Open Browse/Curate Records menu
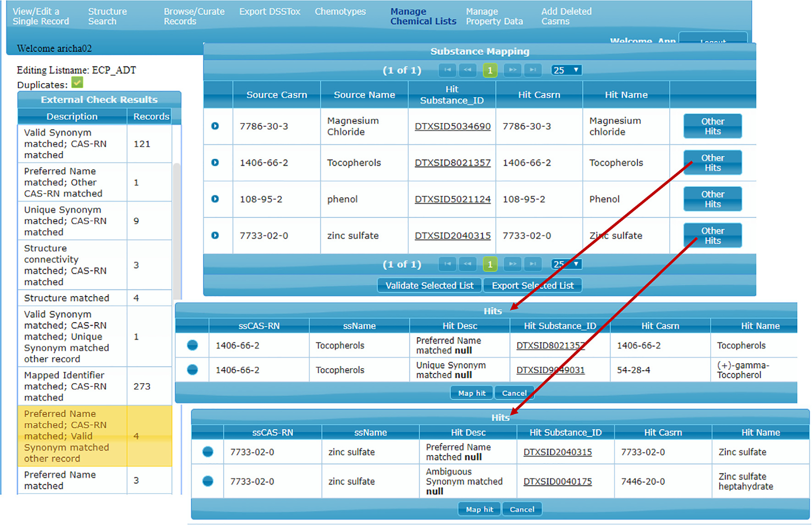The width and height of the screenshot is (812, 525). pos(194,16)
